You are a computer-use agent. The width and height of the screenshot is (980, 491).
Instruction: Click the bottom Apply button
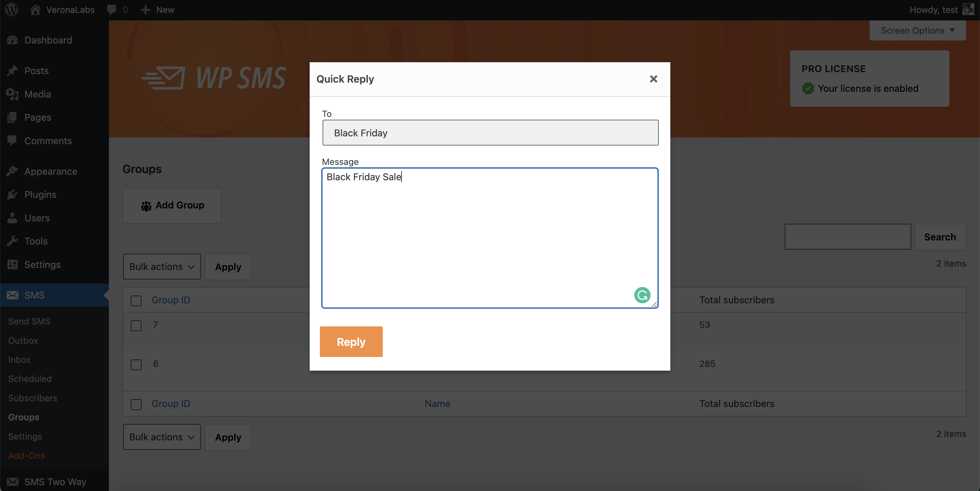(x=228, y=437)
